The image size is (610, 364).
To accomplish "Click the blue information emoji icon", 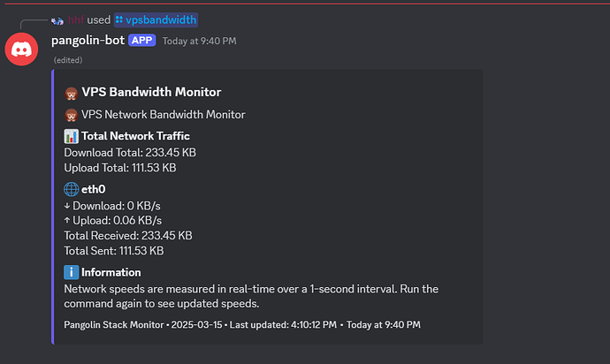I will [72, 272].
